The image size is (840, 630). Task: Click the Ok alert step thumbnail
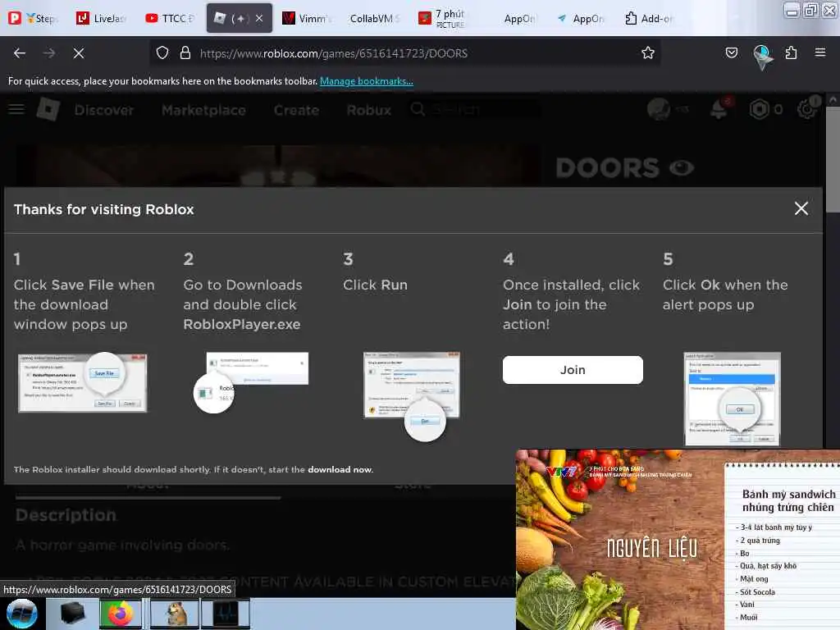(x=732, y=399)
